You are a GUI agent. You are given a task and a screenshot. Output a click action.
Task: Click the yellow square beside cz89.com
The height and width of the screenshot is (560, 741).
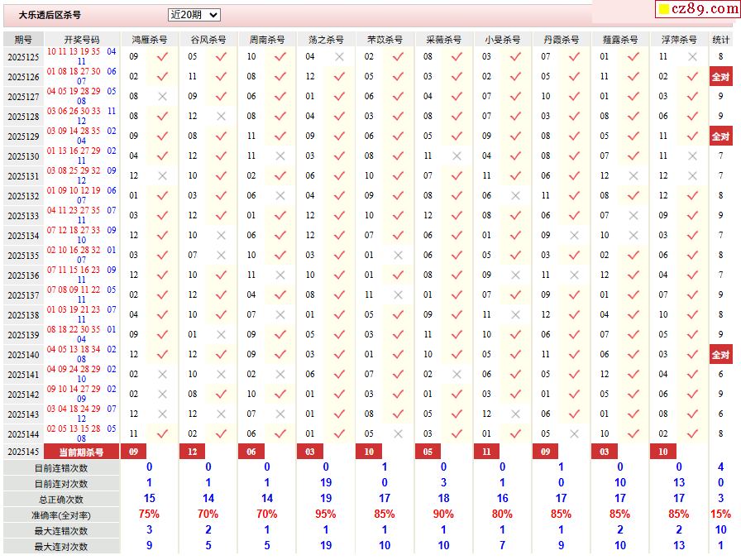click(x=663, y=9)
